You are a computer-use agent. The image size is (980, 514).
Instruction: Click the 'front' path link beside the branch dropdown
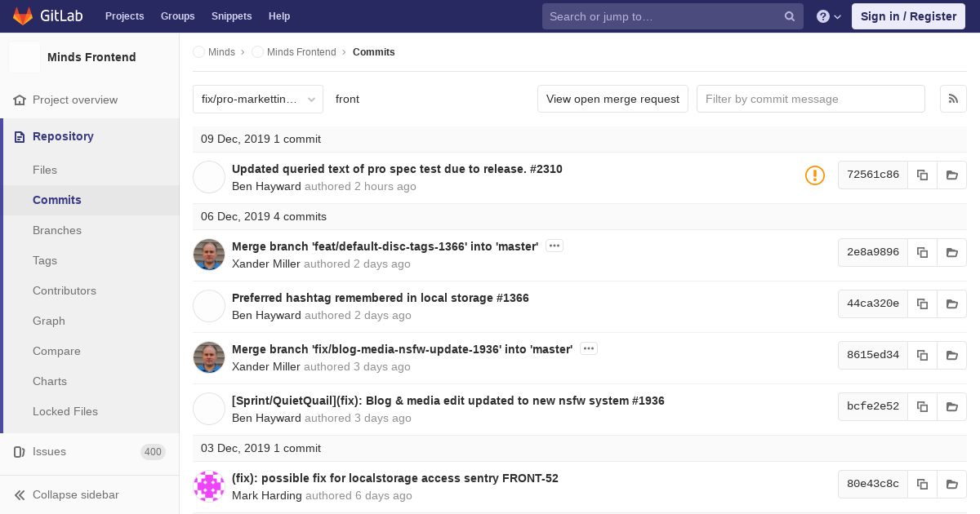pyautogui.click(x=347, y=99)
